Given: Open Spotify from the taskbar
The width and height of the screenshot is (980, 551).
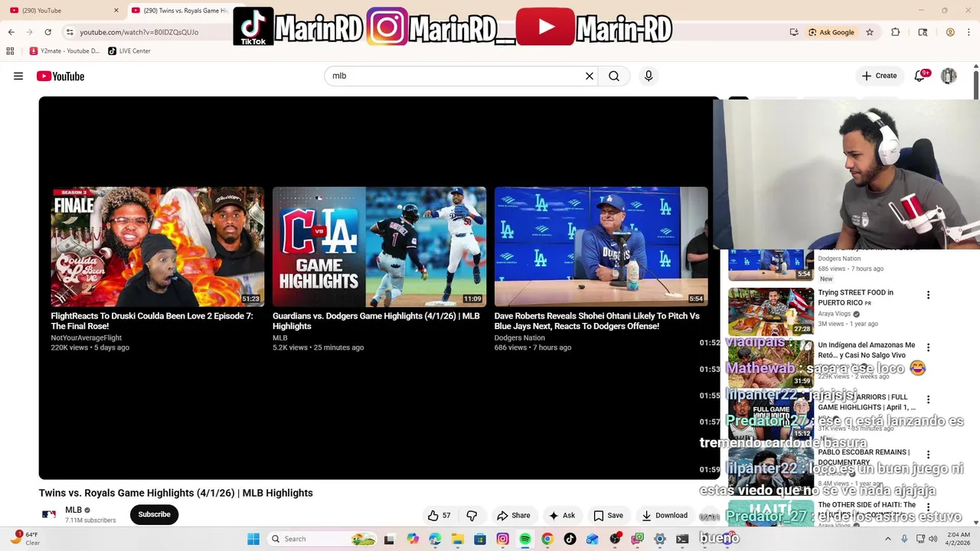Looking at the screenshot, I should 524,539.
